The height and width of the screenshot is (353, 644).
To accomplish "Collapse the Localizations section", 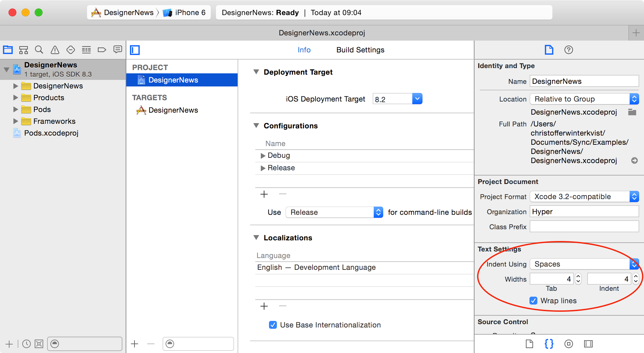I will [x=256, y=237].
